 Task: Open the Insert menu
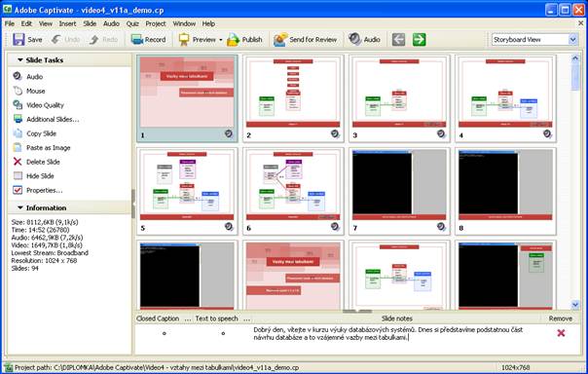pos(67,23)
